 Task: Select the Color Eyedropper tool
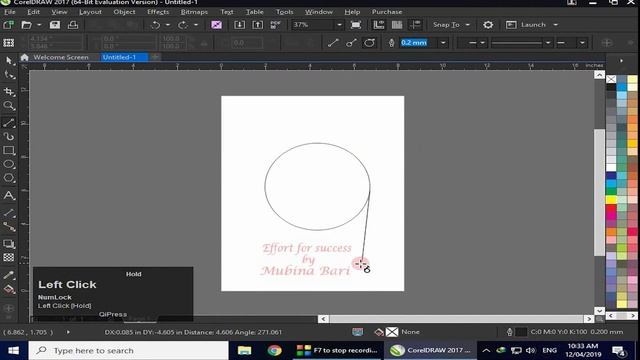(x=9, y=275)
